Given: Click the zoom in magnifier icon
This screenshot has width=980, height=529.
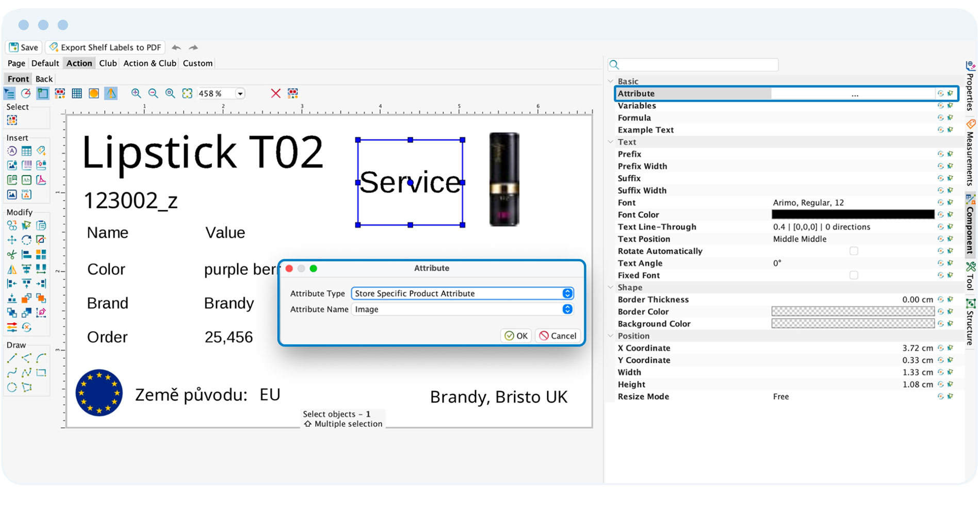Looking at the screenshot, I should 136,93.
